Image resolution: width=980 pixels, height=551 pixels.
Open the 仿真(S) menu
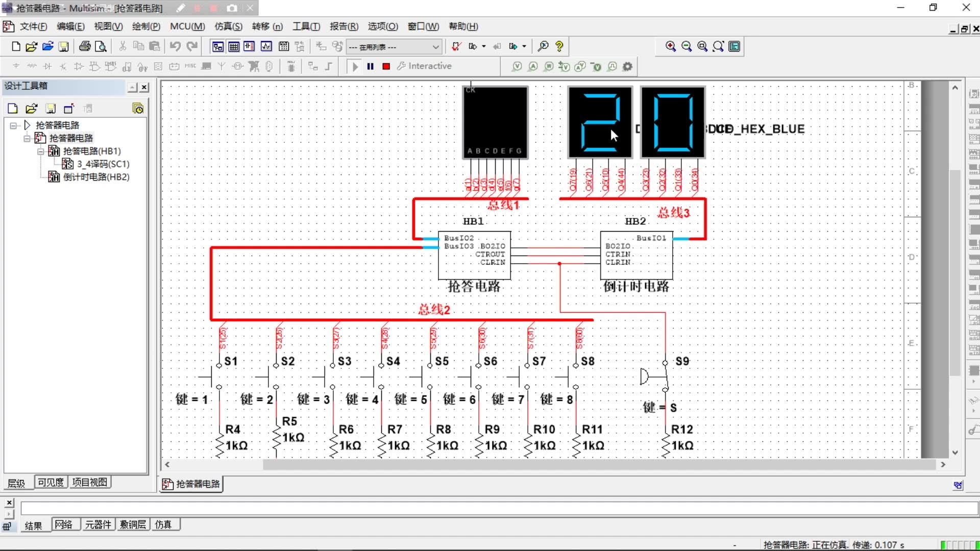[x=228, y=26]
